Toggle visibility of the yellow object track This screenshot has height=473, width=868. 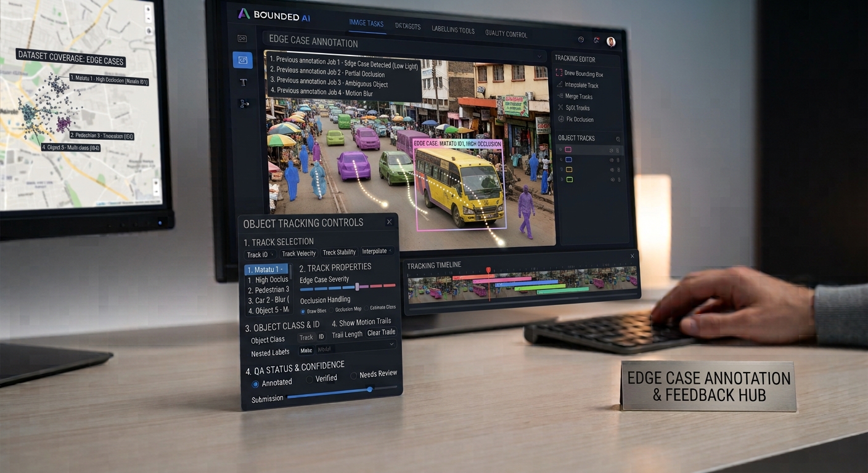612,170
